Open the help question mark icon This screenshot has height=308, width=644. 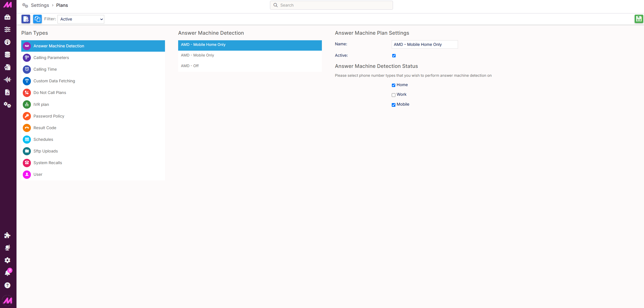[7, 285]
